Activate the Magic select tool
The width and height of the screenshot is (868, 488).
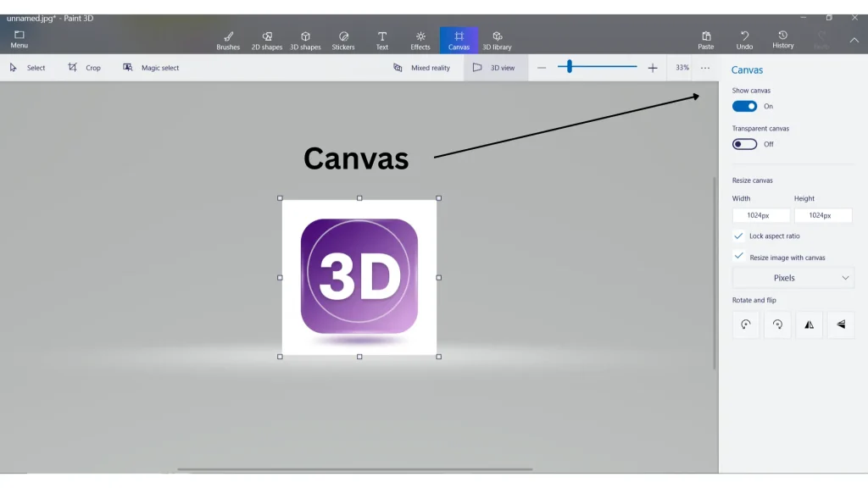151,67
